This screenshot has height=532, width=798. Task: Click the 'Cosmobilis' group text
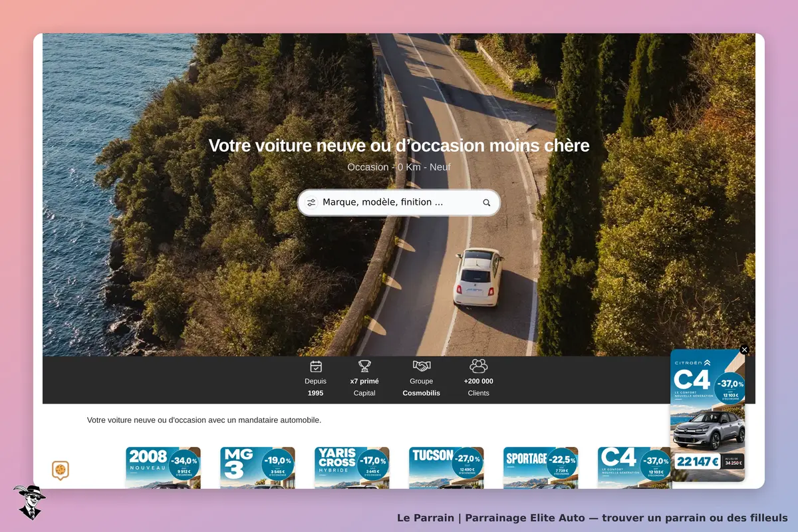(422, 393)
